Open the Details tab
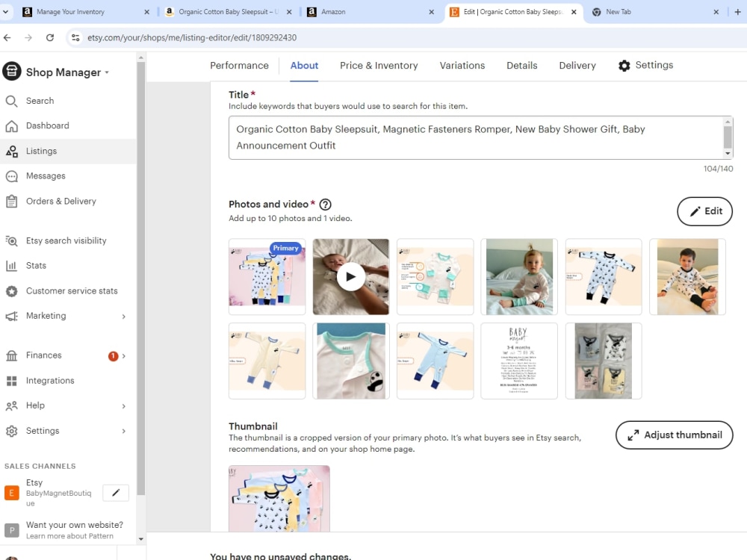 pyautogui.click(x=521, y=66)
